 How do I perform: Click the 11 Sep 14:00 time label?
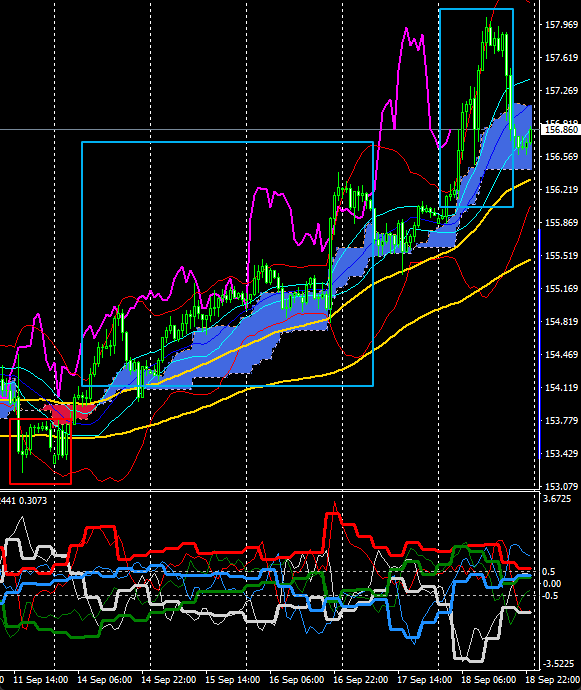click(40, 679)
